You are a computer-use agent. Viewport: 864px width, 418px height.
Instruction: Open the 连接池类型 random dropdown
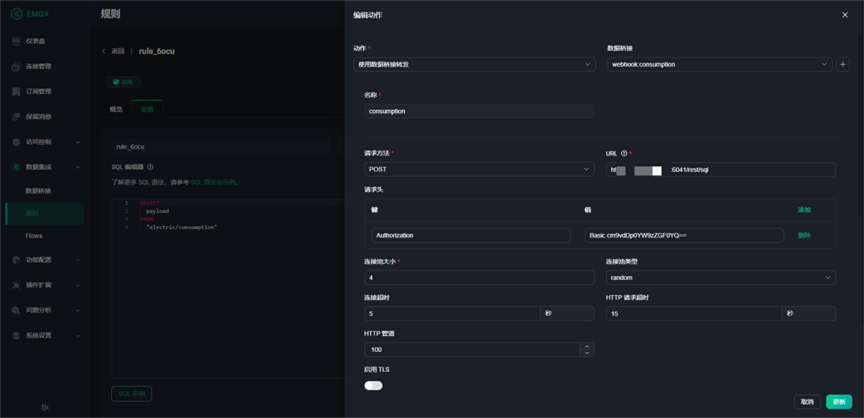721,278
